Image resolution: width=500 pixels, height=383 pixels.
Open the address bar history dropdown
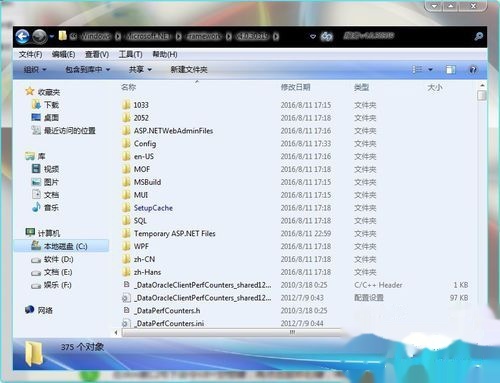click(313, 36)
